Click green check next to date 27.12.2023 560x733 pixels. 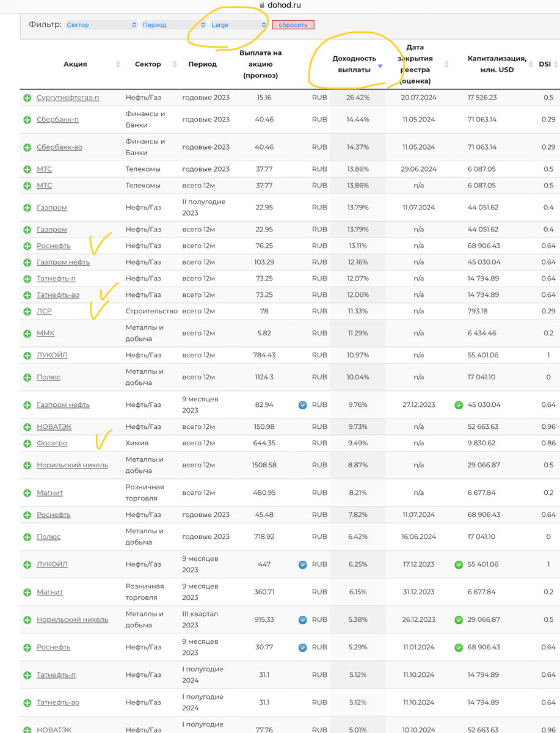coord(459,405)
